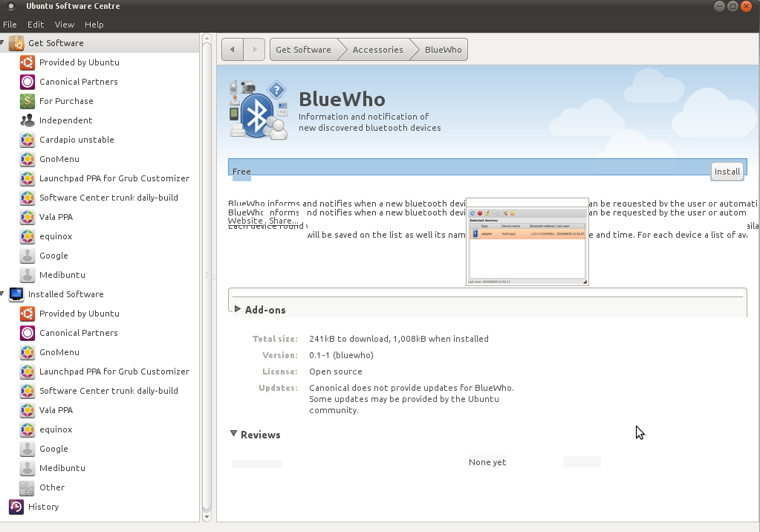Collapse the Reviews section

233,434
